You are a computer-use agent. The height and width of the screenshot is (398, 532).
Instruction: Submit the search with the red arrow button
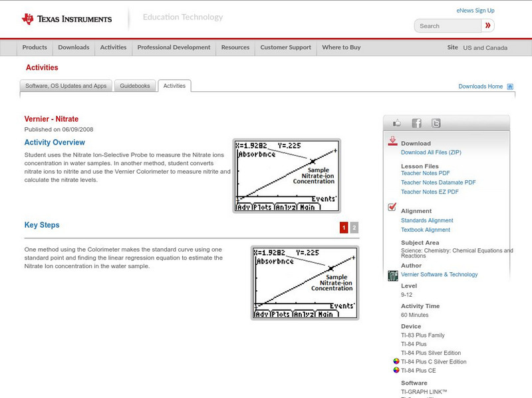click(x=487, y=25)
